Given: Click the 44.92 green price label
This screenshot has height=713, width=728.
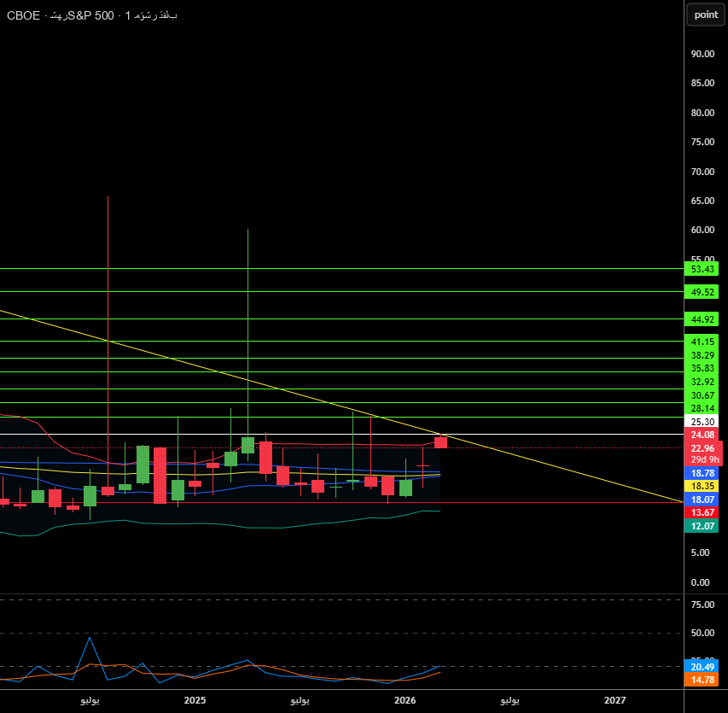Looking at the screenshot, I should point(702,319).
